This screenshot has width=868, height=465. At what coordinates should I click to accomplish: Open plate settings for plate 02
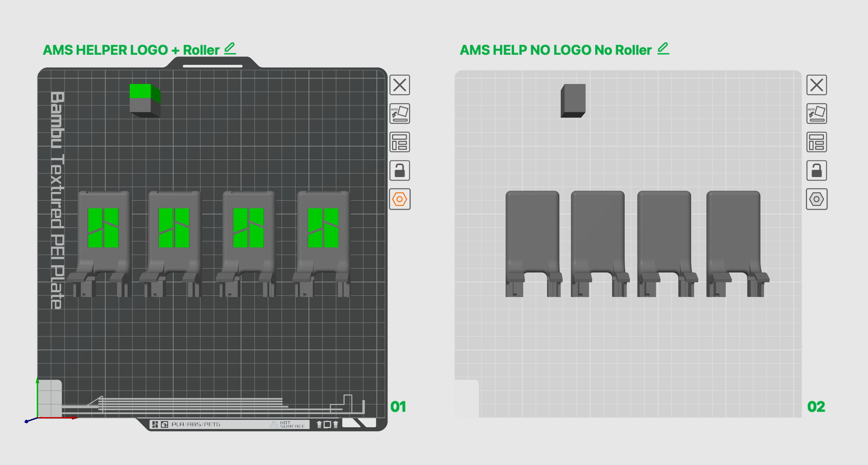point(817,143)
